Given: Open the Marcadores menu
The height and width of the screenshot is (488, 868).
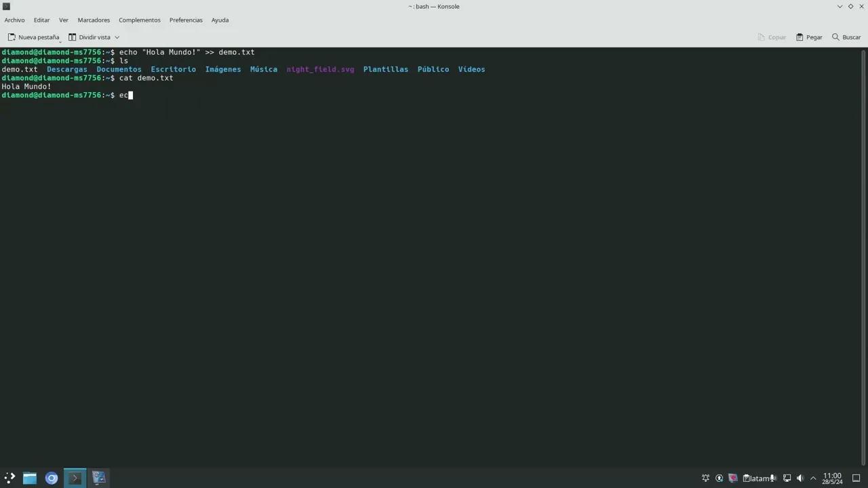Looking at the screenshot, I should point(94,20).
